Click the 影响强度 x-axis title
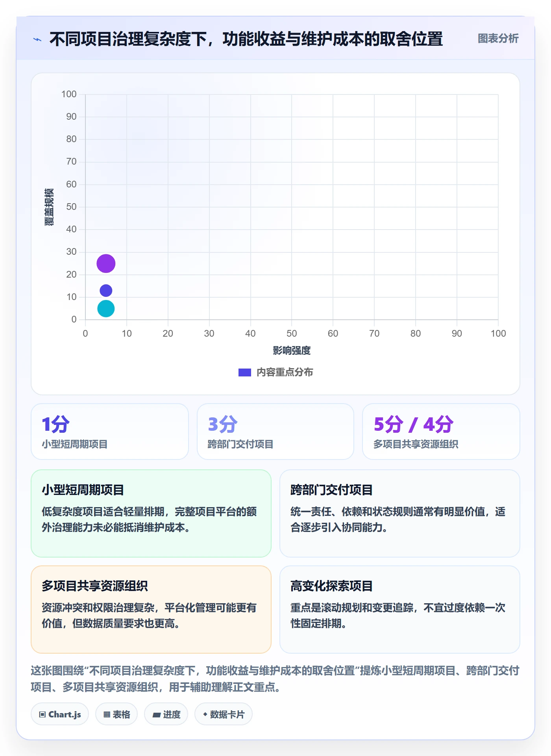The image size is (551, 756). pos(292,350)
